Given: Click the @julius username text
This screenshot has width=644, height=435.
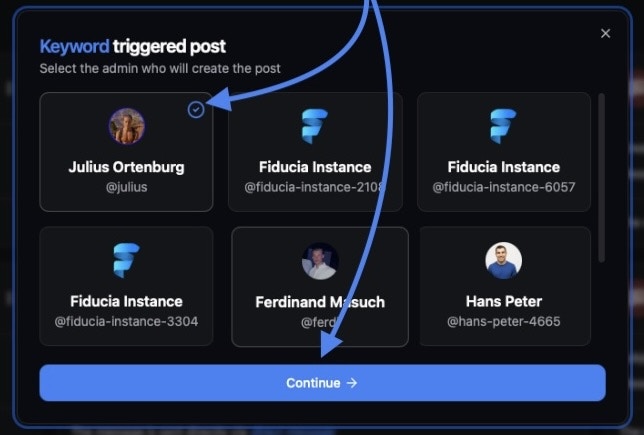Looking at the screenshot, I should pos(126,187).
